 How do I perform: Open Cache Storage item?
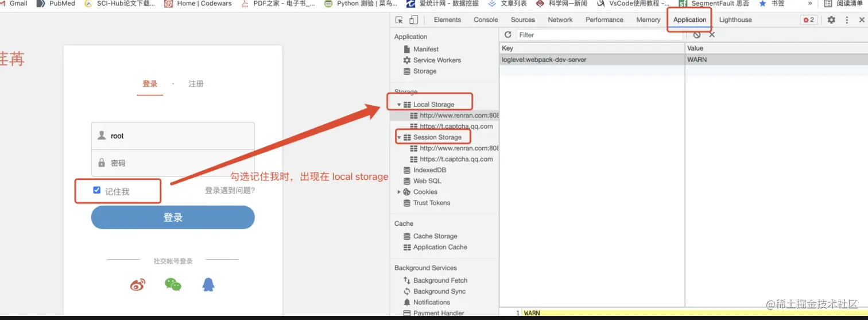pos(430,236)
